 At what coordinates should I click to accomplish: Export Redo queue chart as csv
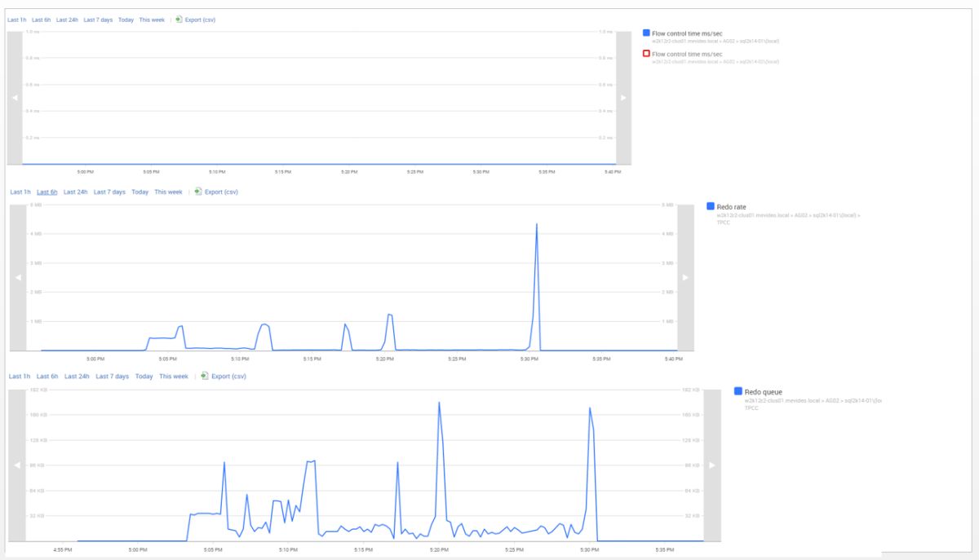(x=223, y=377)
